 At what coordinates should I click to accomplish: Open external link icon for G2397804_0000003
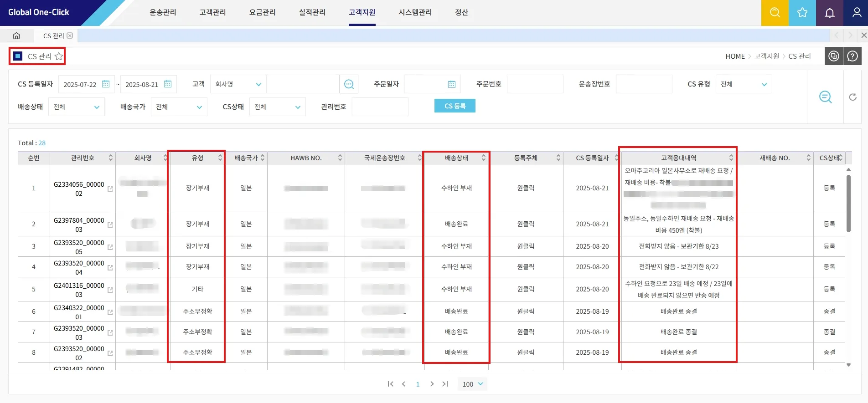pyautogui.click(x=110, y=225)
